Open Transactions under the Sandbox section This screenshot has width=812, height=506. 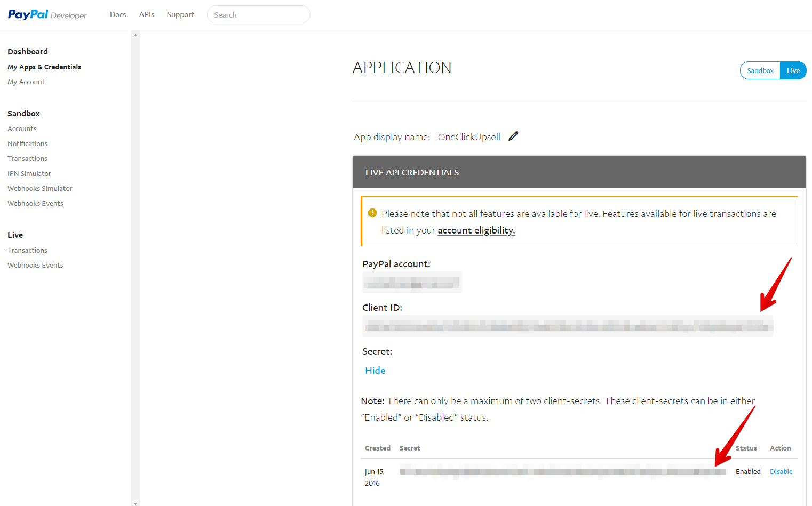coord(27,158)
